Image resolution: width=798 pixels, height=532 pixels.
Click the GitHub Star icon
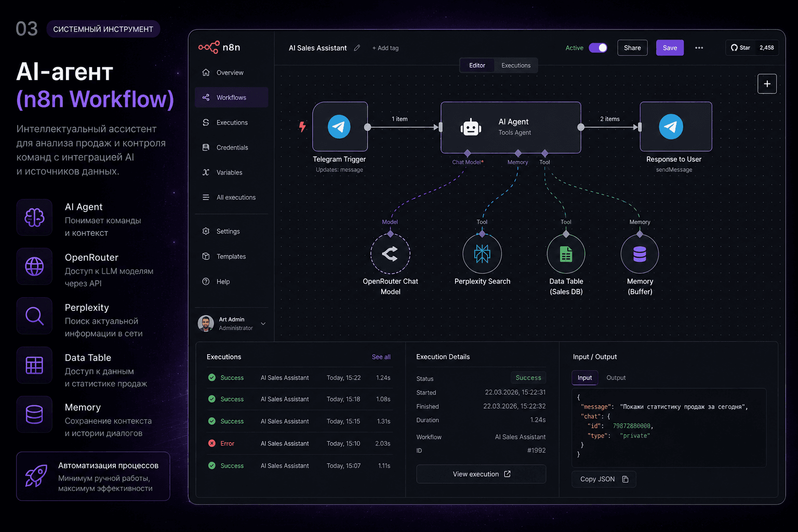734,48
